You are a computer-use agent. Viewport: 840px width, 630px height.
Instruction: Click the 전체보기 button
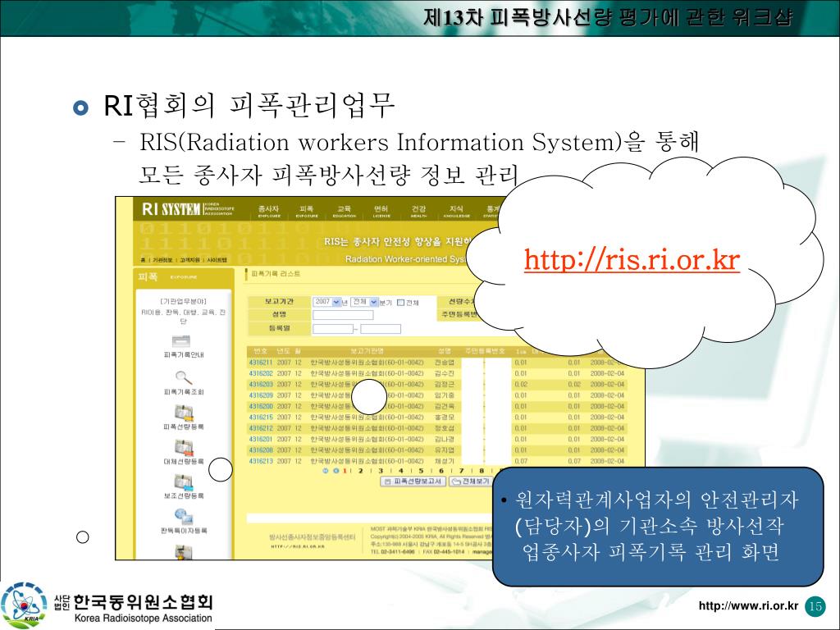[470, 482]
